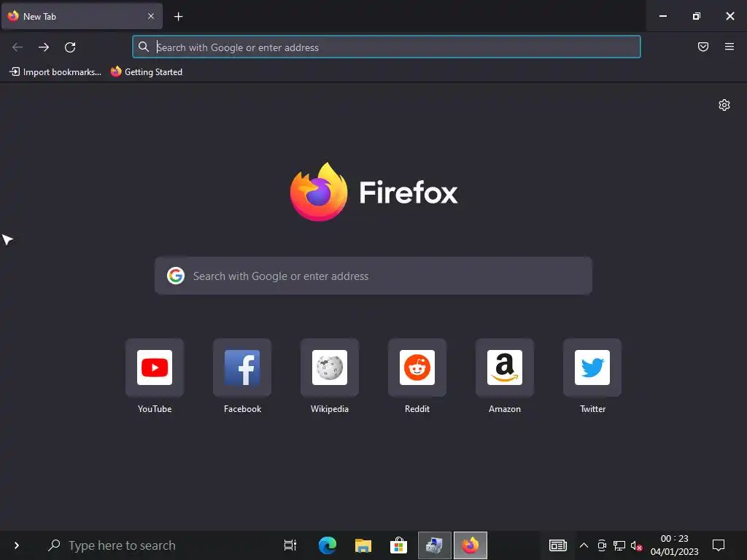Select the New Tab tab

click(82, 16)
